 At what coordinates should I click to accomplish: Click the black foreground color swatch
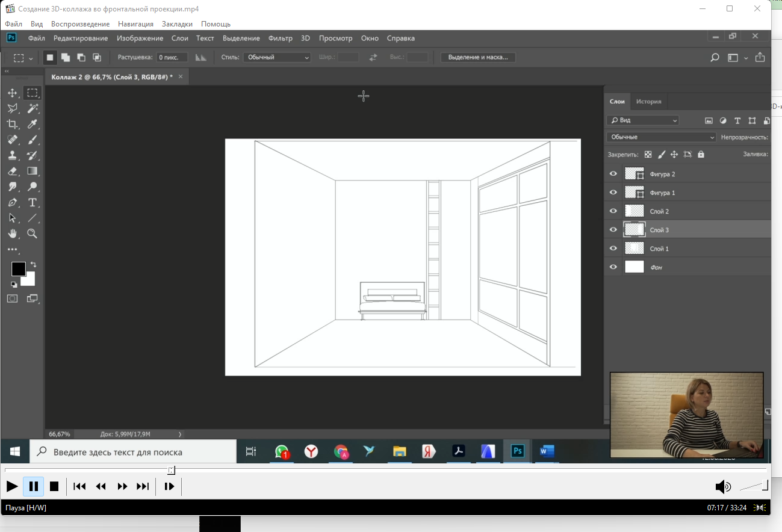[18, 269]
